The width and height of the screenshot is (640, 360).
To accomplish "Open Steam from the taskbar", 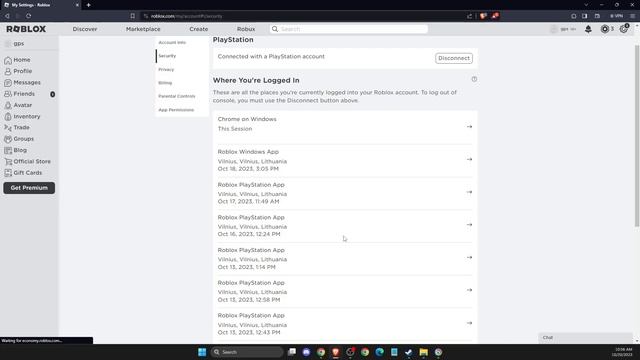I will (409, 352).
